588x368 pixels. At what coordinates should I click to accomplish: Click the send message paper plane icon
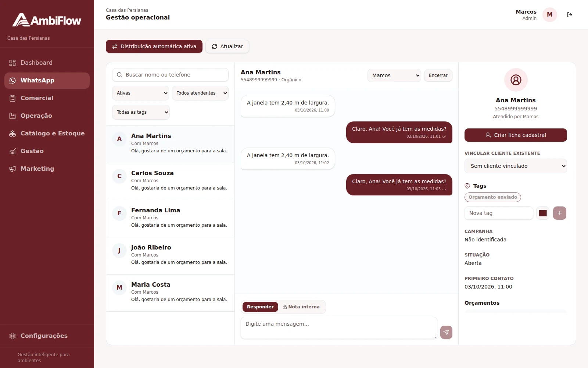point(446,332)
